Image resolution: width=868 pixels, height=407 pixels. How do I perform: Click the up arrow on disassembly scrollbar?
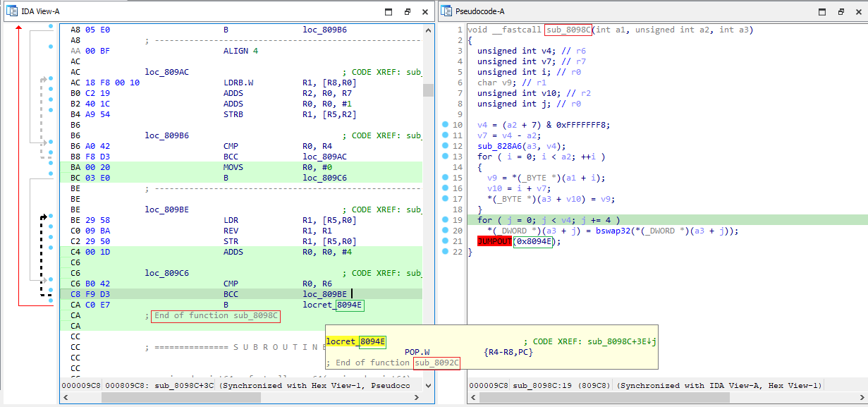pyautogui.click(x=428, y=30)
